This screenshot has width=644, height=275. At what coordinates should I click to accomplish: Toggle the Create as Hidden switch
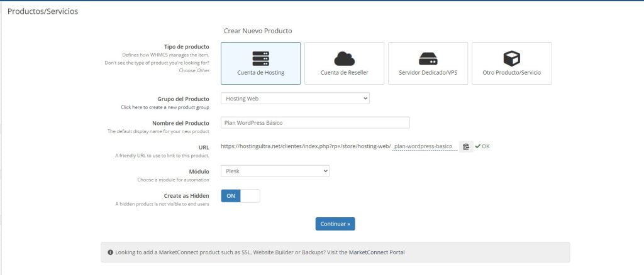[240, 196]
